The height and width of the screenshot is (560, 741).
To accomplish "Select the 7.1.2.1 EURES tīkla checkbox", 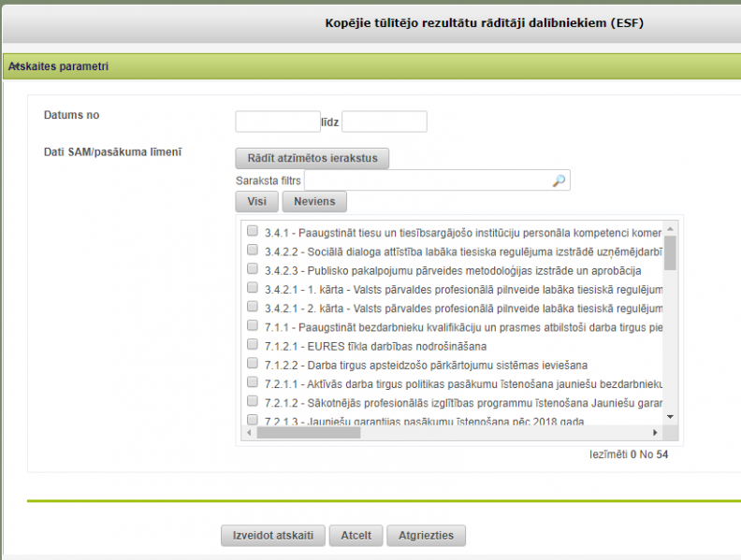I will 253,345.
